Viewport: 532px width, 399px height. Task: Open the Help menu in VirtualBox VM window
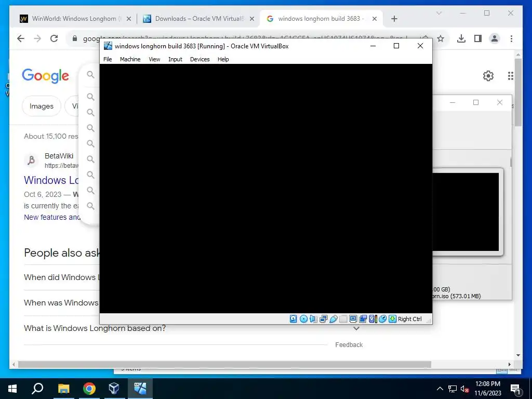click(x=223, y=59)
